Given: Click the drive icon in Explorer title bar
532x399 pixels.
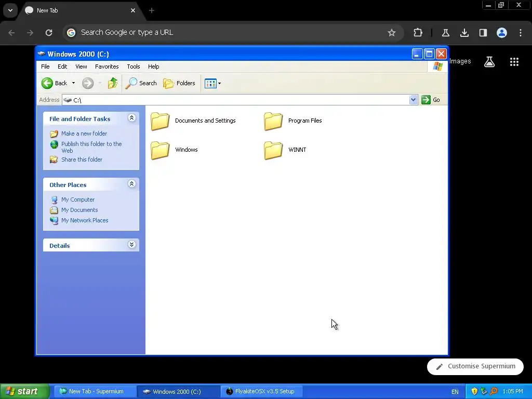Looking at the screenshot, I should coord(42,54).
